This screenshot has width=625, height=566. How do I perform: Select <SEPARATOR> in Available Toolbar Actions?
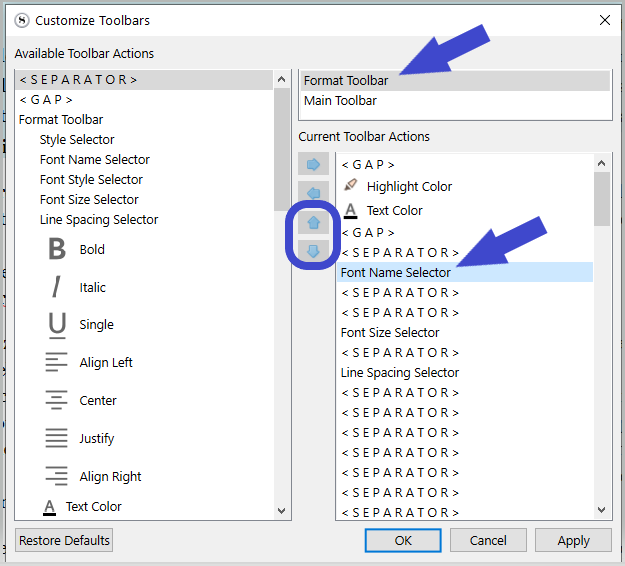[144, 80]
